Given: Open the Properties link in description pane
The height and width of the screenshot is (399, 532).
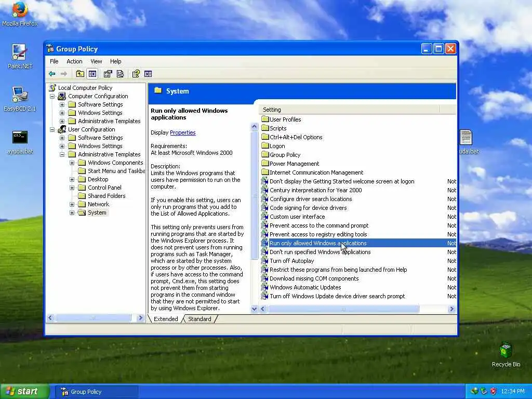Looking at the screenshot, I should pos(182,132).
